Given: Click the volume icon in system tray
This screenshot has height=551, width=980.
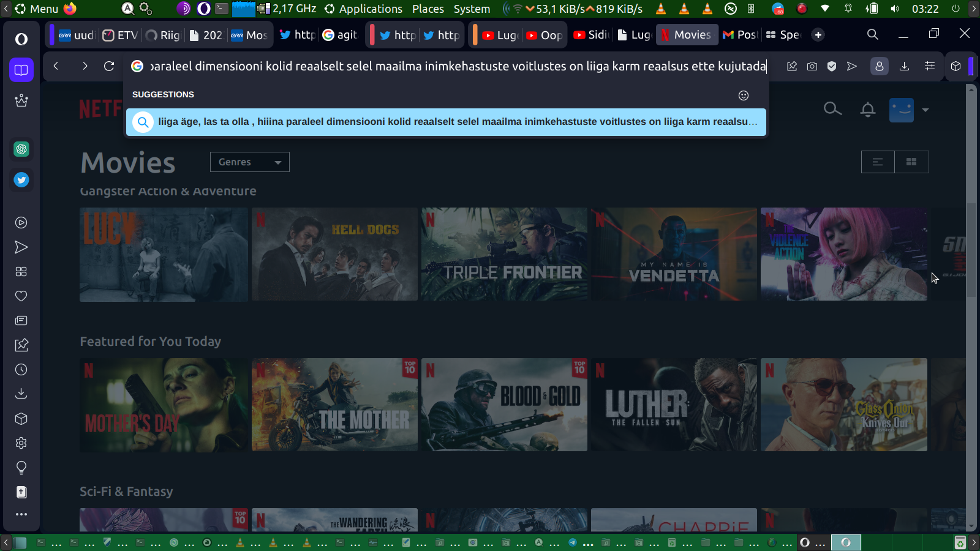Looking at the screenshot, I should [895, 9].
